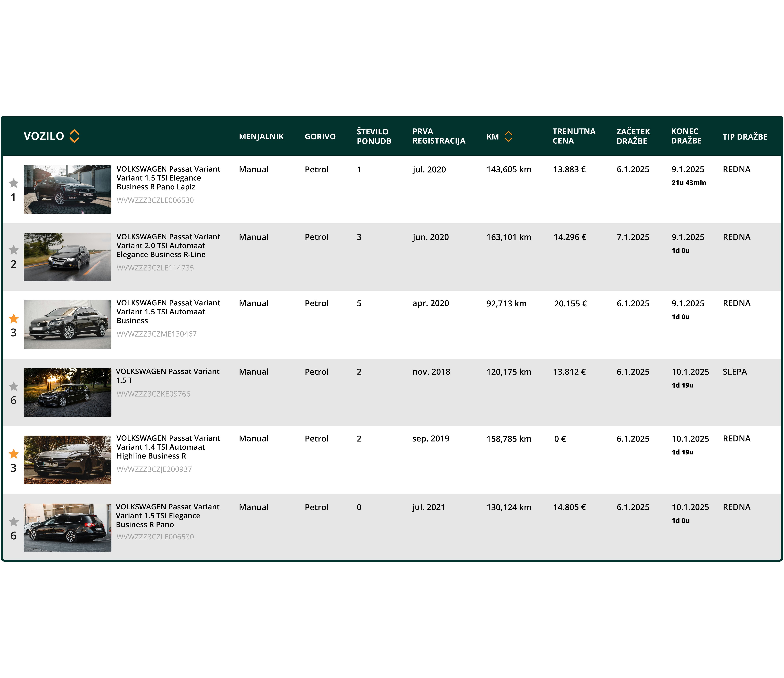Click the TRENUTNA CENA column header
The width and height of the screenshot is (784, 678).
click(x=574, y=136)
